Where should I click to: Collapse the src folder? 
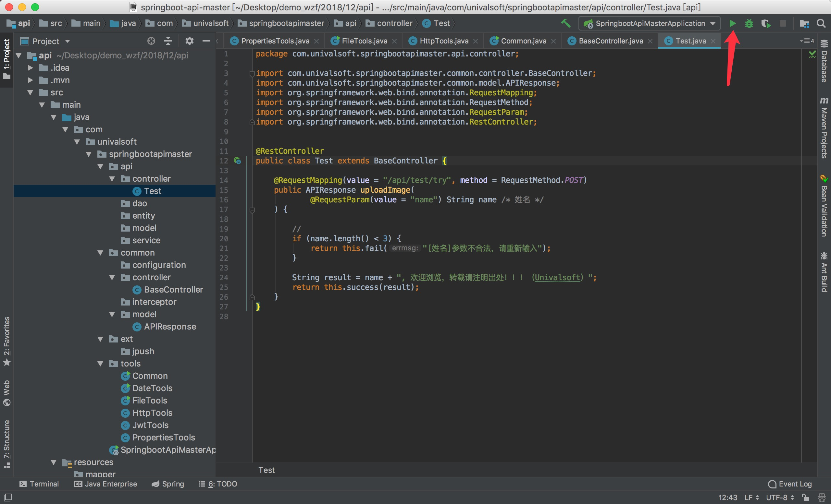[x=31, y=92]
